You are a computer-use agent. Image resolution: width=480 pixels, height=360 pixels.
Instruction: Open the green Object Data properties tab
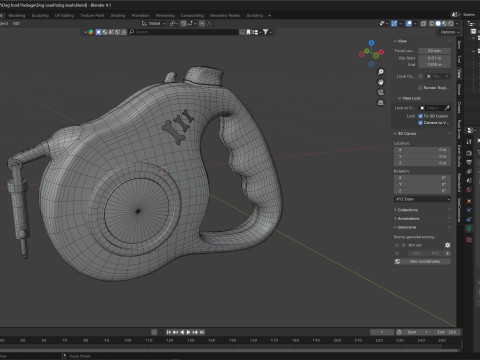click(469, 228)
